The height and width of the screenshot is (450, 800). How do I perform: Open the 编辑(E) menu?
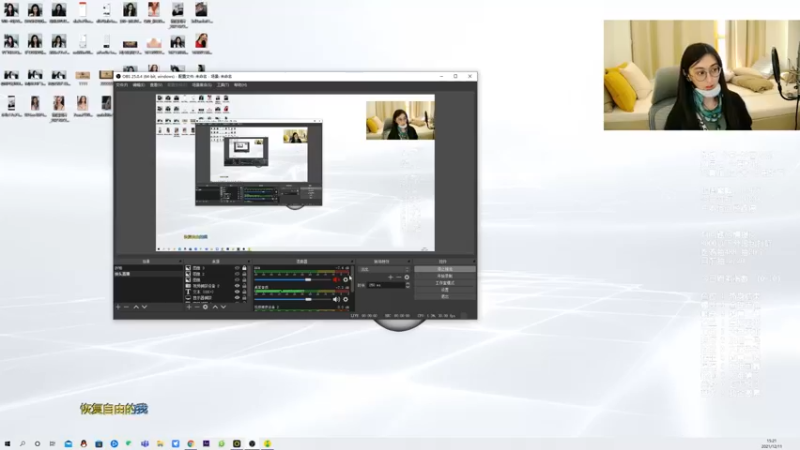click(139, 85)
